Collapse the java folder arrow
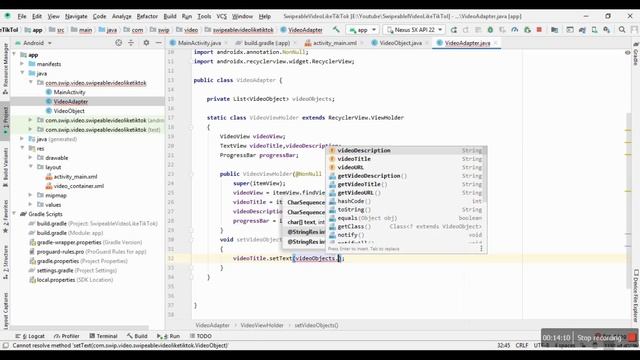Viewport: 640px width, 360px height. click(x=22, y=73)
